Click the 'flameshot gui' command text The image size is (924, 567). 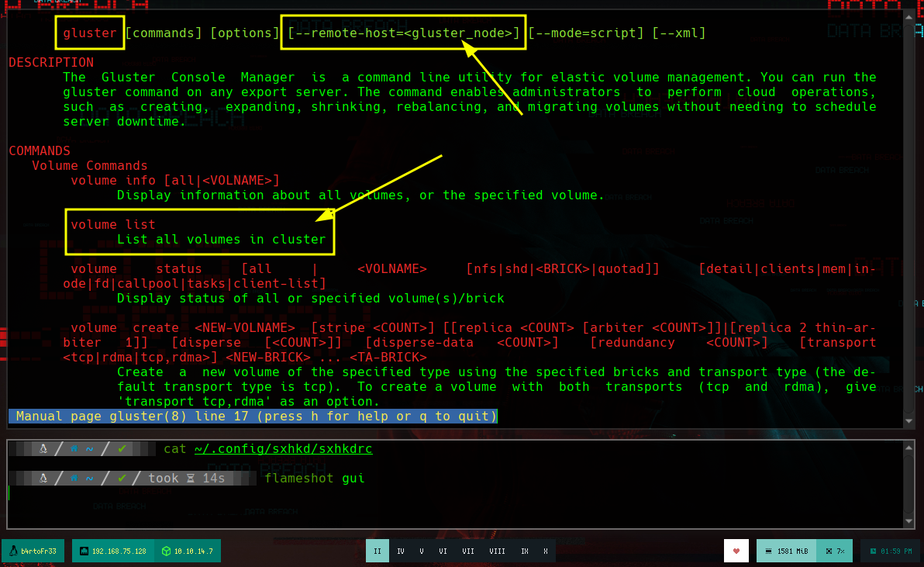click(314, 478)
